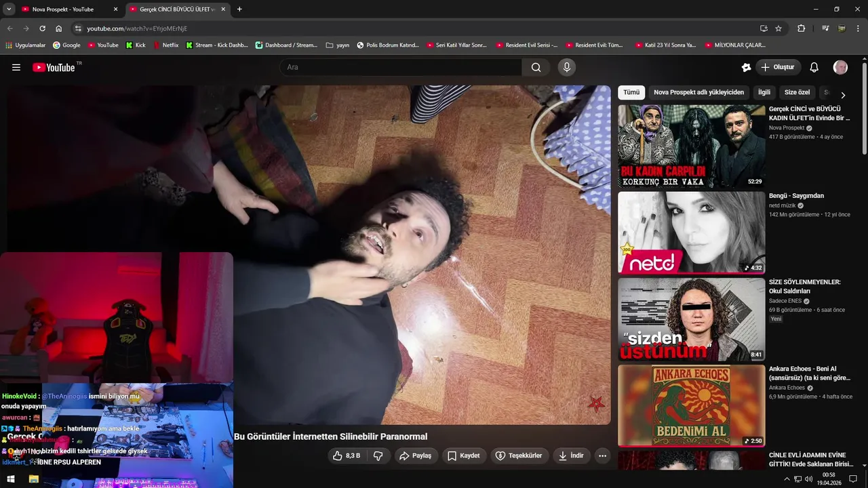This screenshot has width=868, height=488.
Task: Open the Stream - Kick Dashb... bookmark
Action: [x=217, y=45]
